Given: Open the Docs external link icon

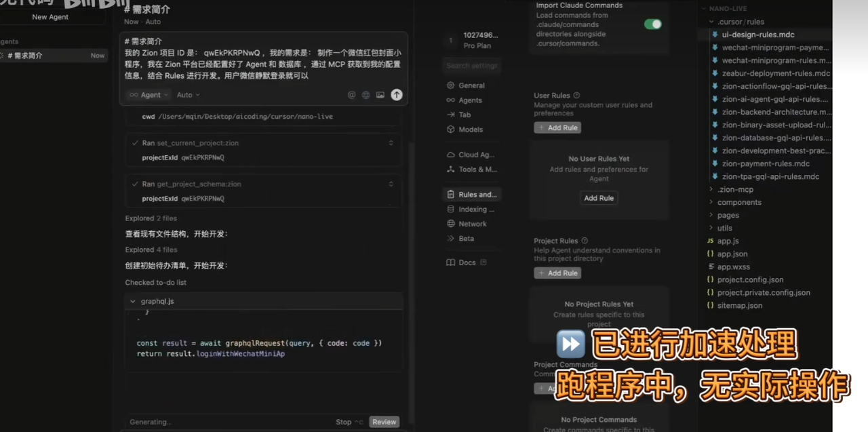Looking at the screenshot, I should click(x=483, y=262).
